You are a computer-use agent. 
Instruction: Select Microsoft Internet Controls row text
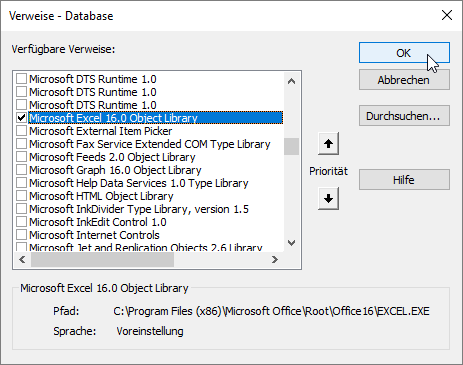94,235
